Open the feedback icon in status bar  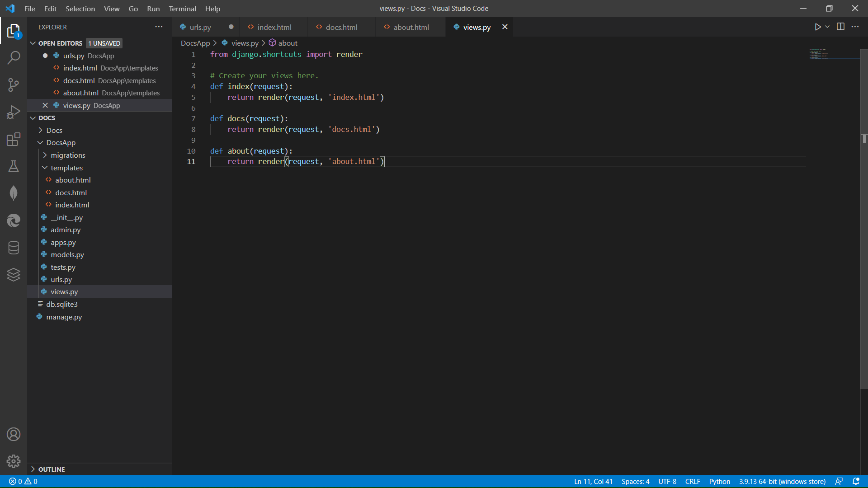pyautogui.click(x=839, y=481)
